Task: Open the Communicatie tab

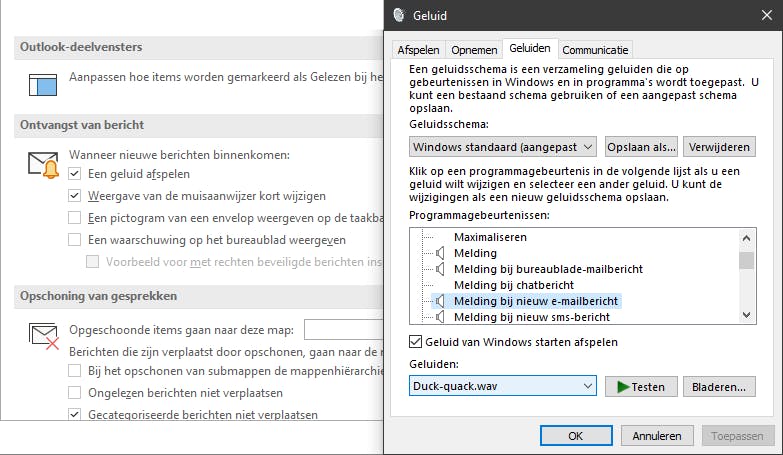Action: point(595,49)
